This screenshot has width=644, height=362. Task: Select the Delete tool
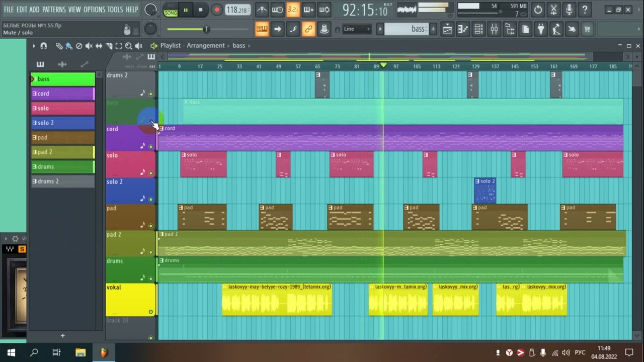point(79,46)
